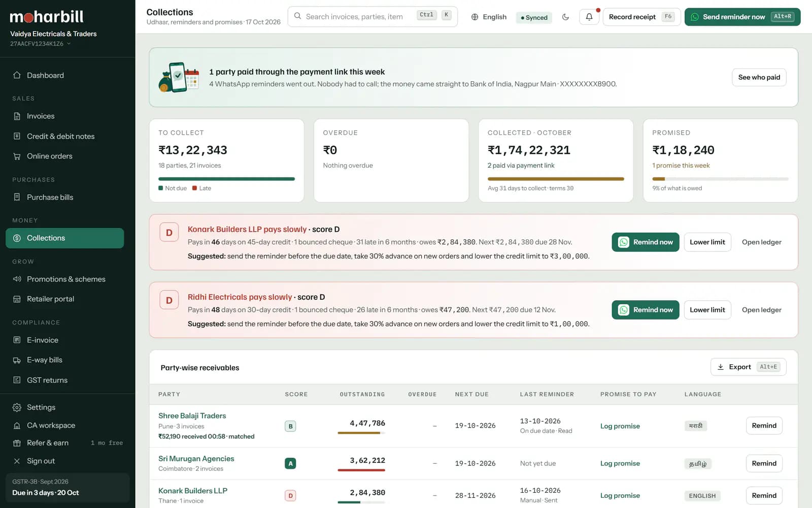This screenshot has height=508, width=812.
Task: Click the Purchase bills icon
Action: click(x=17, y=197)
